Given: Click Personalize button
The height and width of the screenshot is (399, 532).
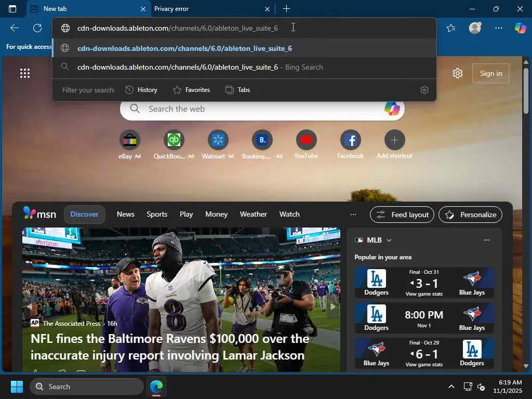Looking at the screenshot, I should click(x=470, y=215).
